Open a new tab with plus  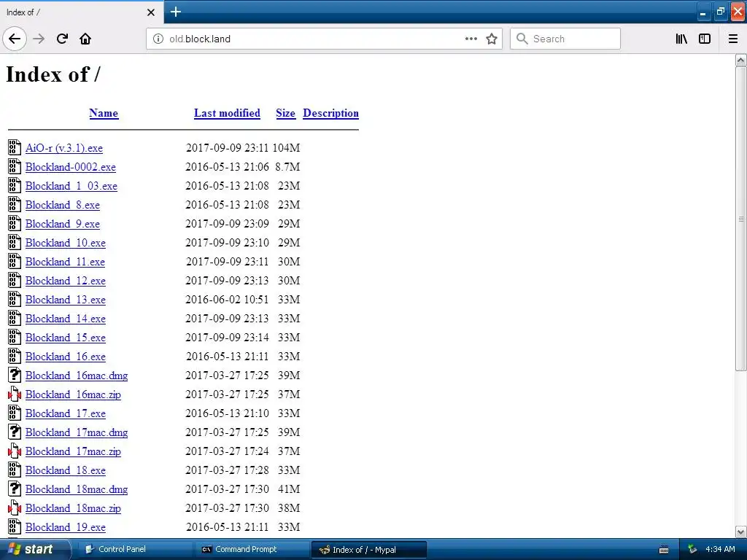click(175, 12)
